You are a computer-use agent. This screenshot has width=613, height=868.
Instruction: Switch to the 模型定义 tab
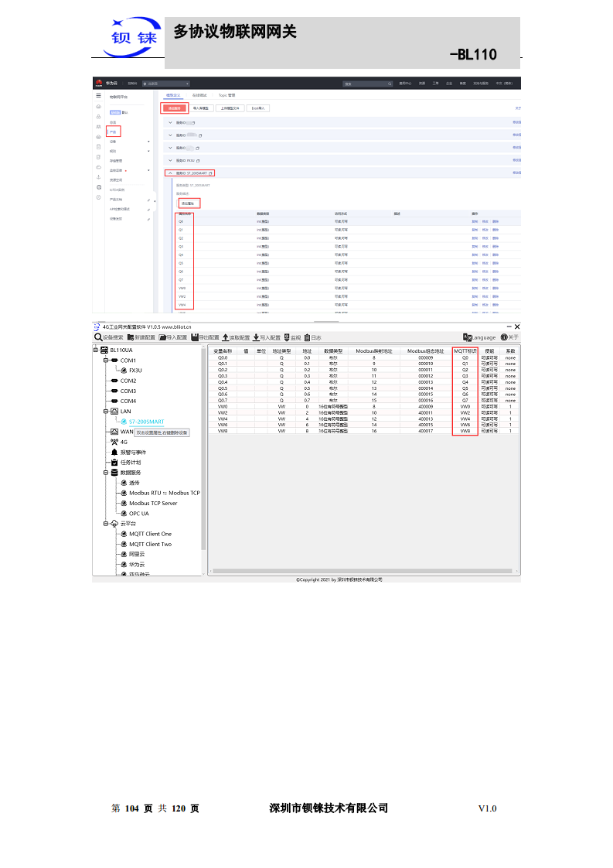(x=173, y=95)
